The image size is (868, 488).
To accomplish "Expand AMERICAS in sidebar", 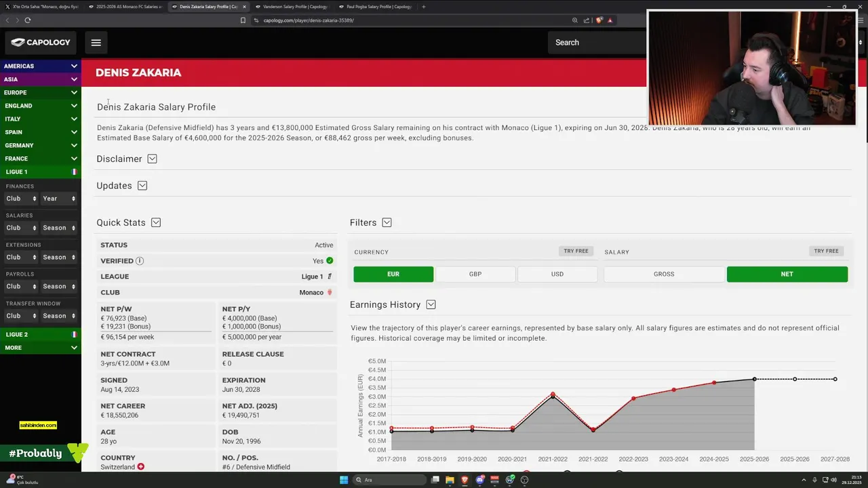I will tap(41, 66).
